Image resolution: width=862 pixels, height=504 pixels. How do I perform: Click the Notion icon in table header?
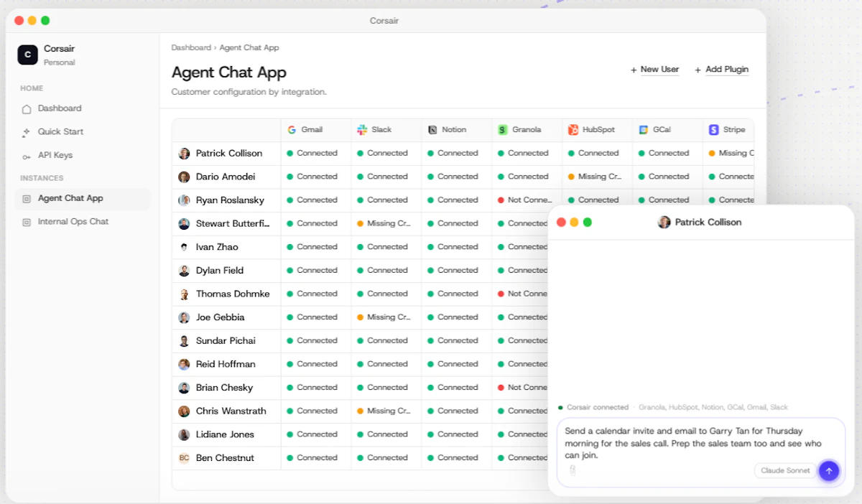432,130
